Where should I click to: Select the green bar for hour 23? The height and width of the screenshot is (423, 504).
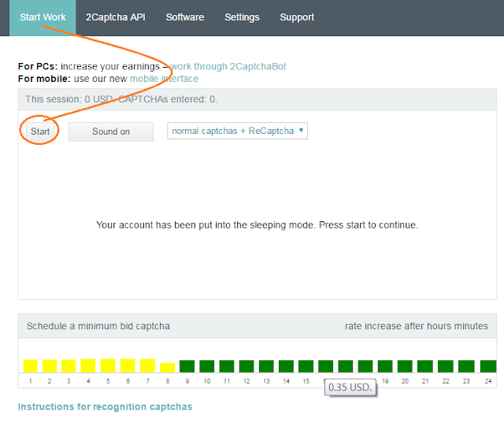click(466, 366)
